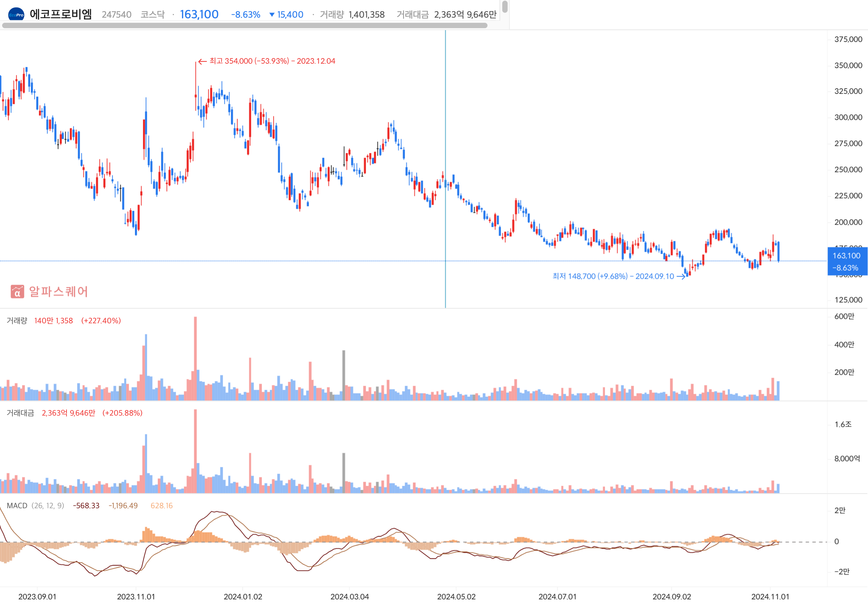Image resolution: width=868 pixels, height=606 pixels.
Task: Click the 200,000 price axis label
Action: click(849, 222)
